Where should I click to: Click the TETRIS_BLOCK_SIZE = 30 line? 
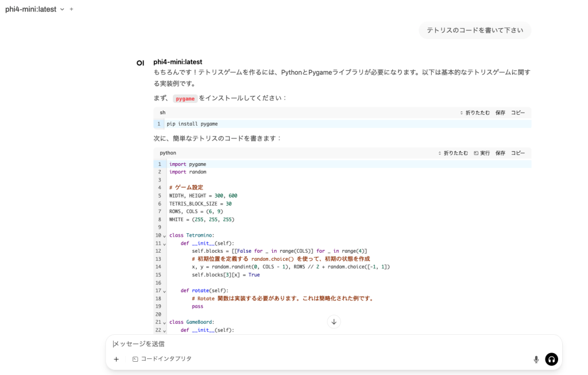tap(200, 204)
